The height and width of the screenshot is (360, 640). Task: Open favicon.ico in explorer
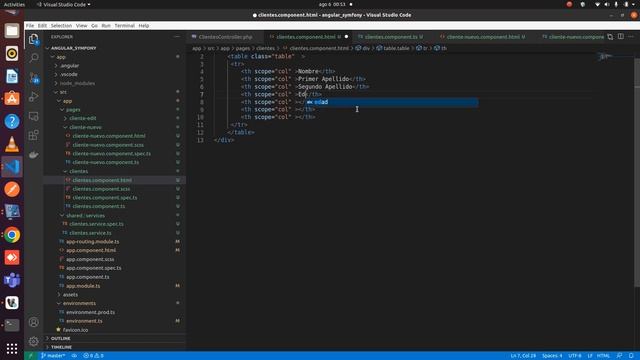[x=75, y=330]
